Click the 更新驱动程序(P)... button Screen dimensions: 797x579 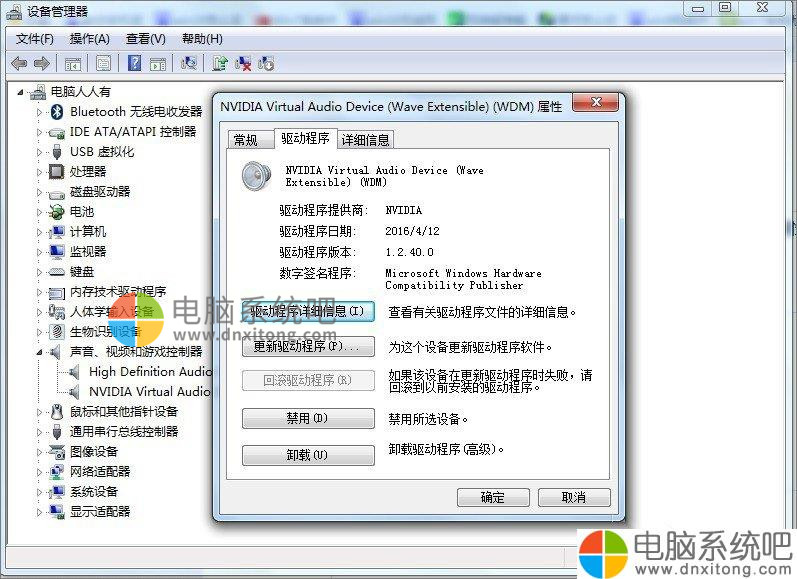pos(308,346)
